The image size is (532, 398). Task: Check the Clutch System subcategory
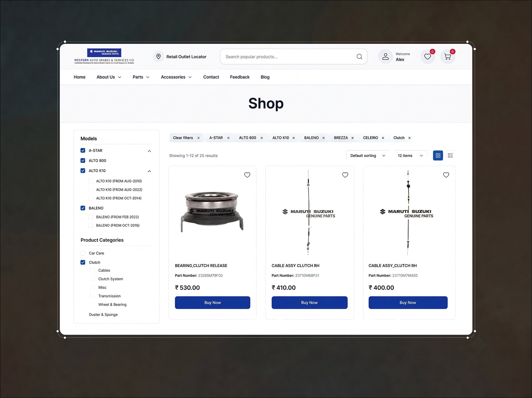92,279
